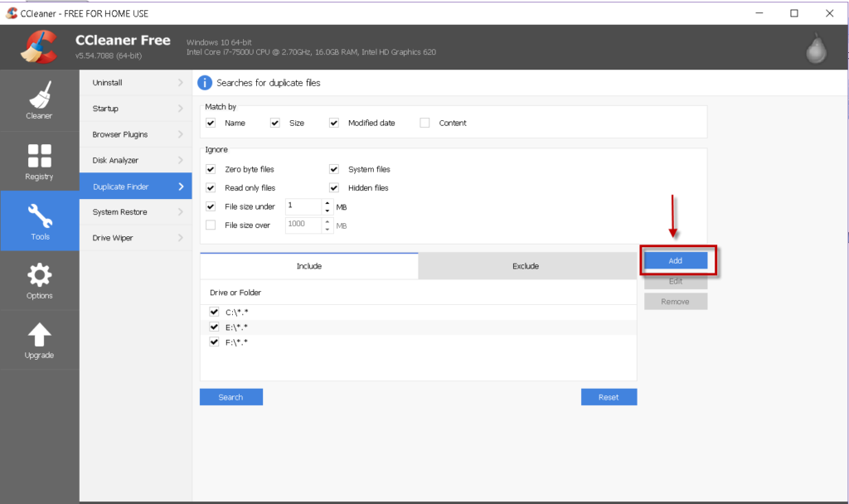Enable the Content match checkbox

click(x=425, y=123)
